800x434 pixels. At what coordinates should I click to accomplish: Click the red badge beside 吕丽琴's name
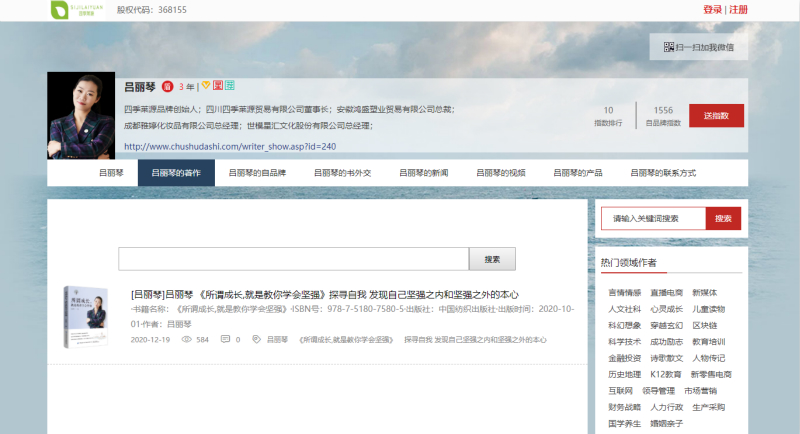pos(167,87)
